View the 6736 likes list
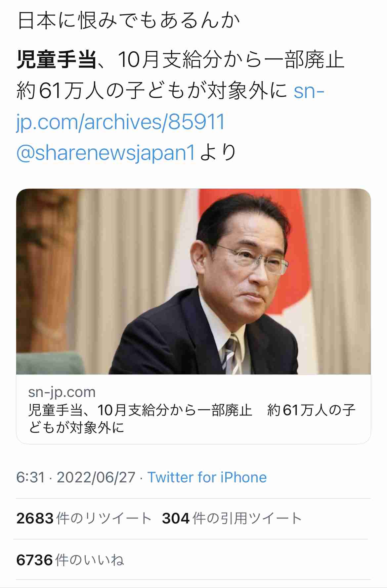387x588 pixels. click(x=70, y=560)
